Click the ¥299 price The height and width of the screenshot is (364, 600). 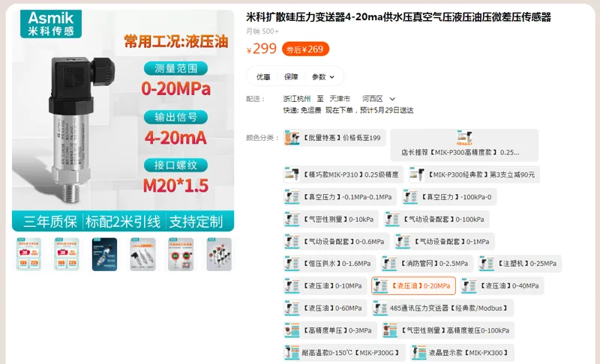(261, 49)
